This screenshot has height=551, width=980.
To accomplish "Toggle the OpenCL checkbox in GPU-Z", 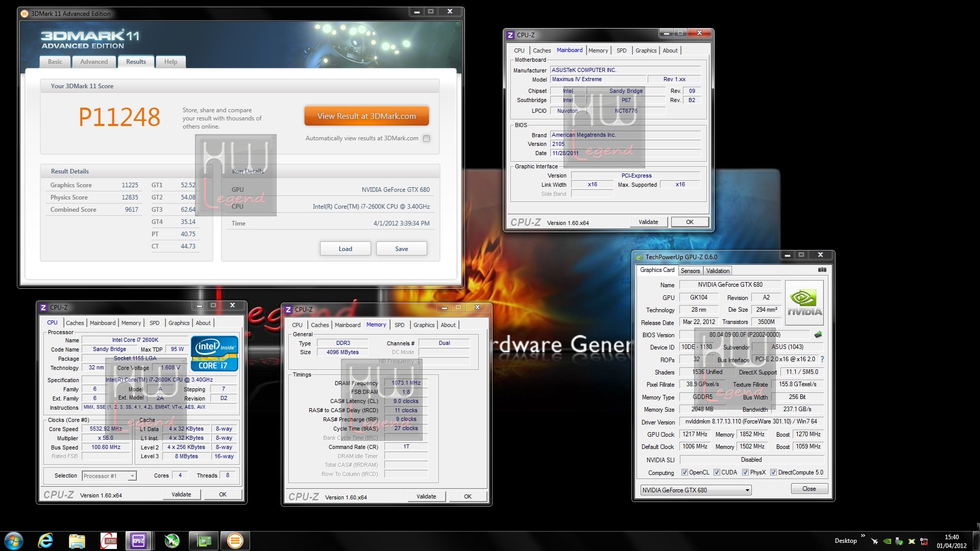I will (684, 472).
